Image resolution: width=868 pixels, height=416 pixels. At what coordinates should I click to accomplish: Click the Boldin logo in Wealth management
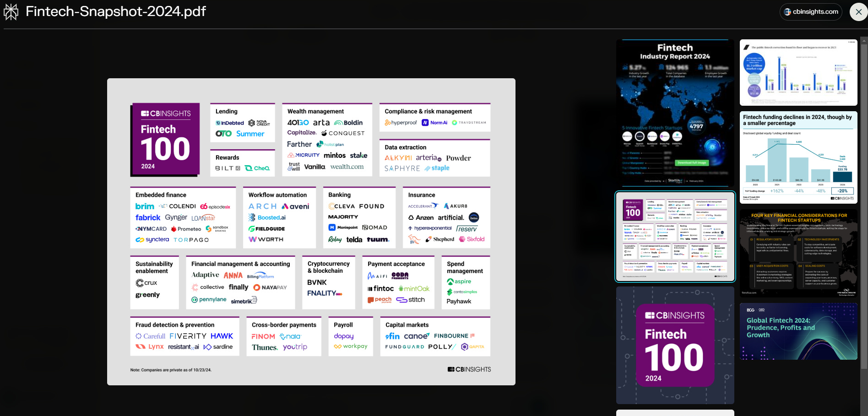click(x=348, y=123)
